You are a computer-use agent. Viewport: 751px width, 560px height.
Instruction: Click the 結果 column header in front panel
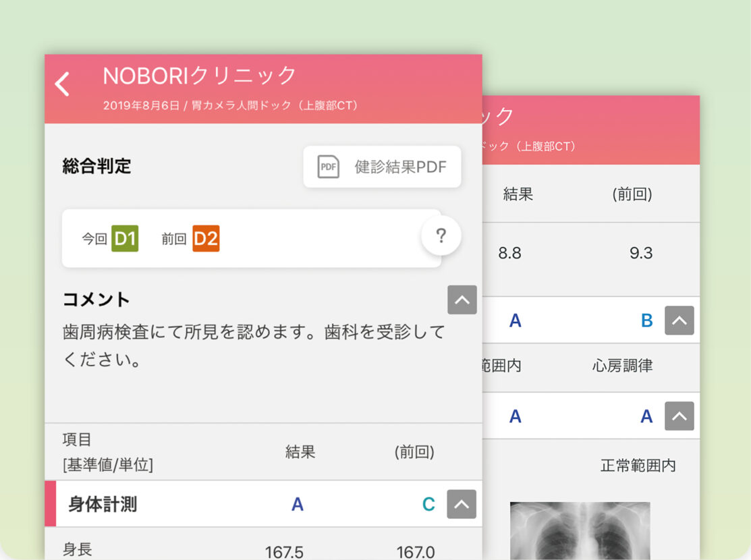[300, 452]
